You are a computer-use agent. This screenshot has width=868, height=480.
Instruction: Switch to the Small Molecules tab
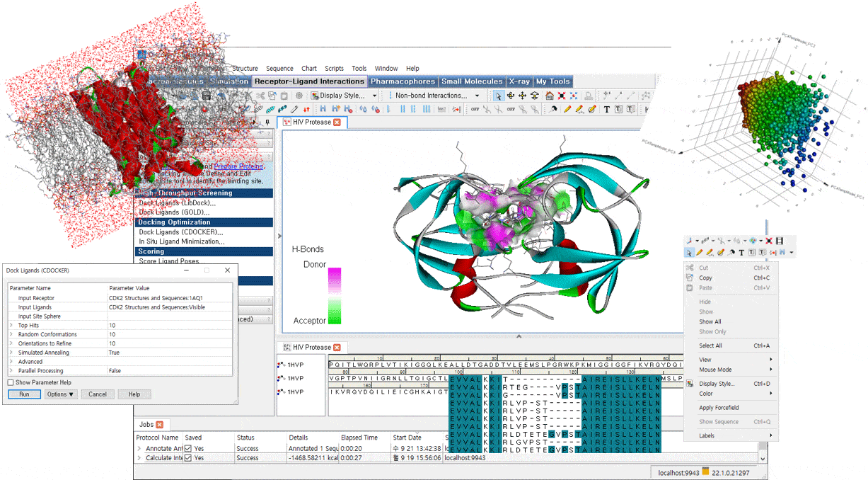472,81
